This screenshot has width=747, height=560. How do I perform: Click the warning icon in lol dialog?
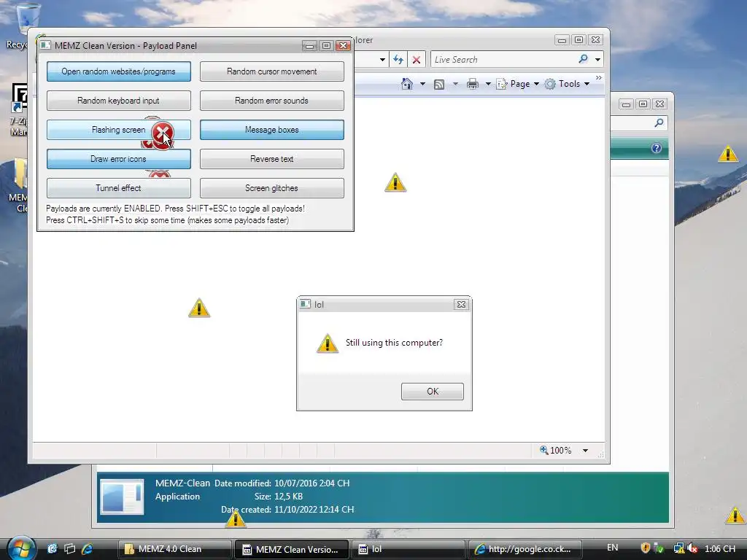point(328,343)
